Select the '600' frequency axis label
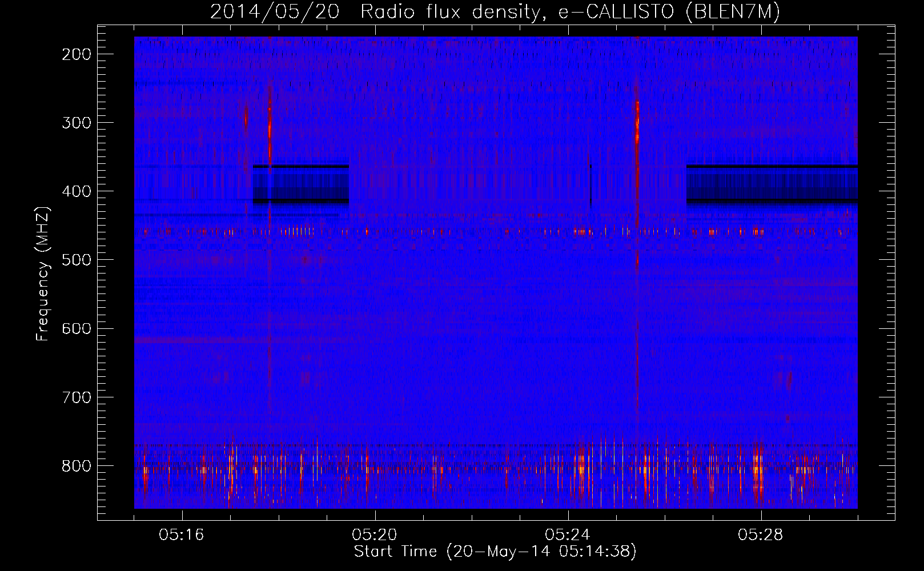 76,328
